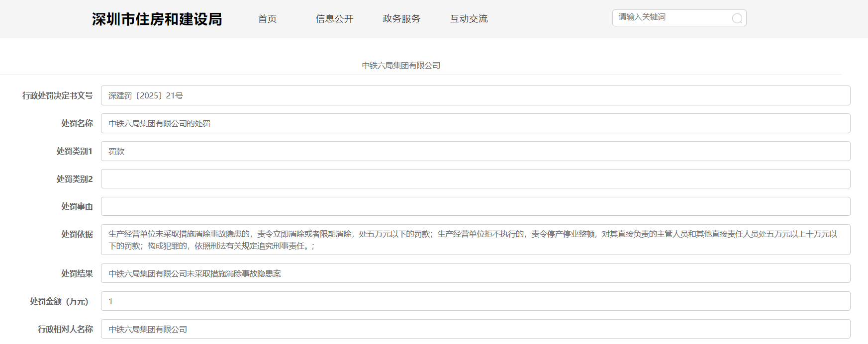Click the 行政相对人名称 field
The height and width of the screenshot is (344, 868).
coord(475,329)
